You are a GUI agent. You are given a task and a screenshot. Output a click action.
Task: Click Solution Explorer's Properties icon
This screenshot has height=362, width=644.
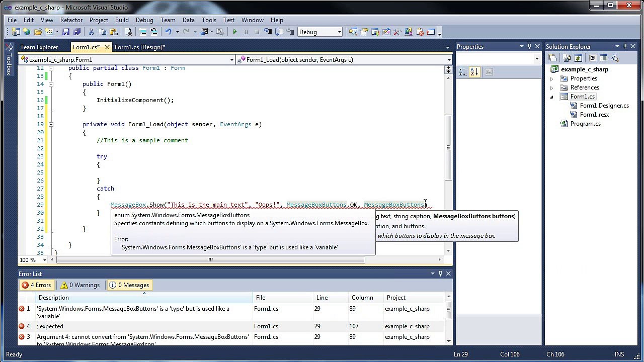click(x=552, y=58)
